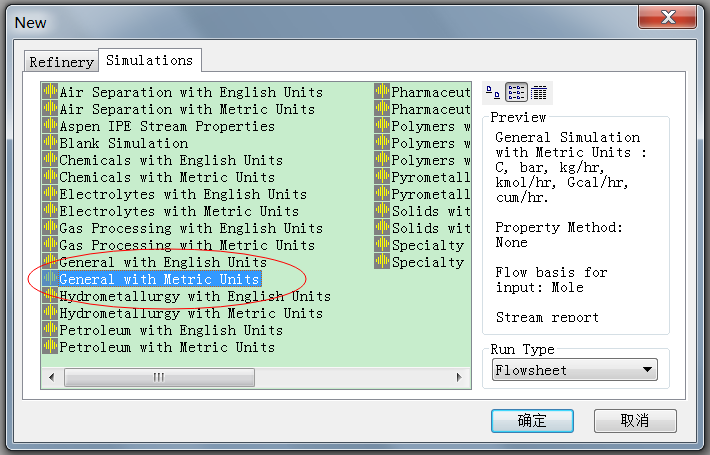
Task: Cancel with the 取消 button
Action: [x=635, y=421]
